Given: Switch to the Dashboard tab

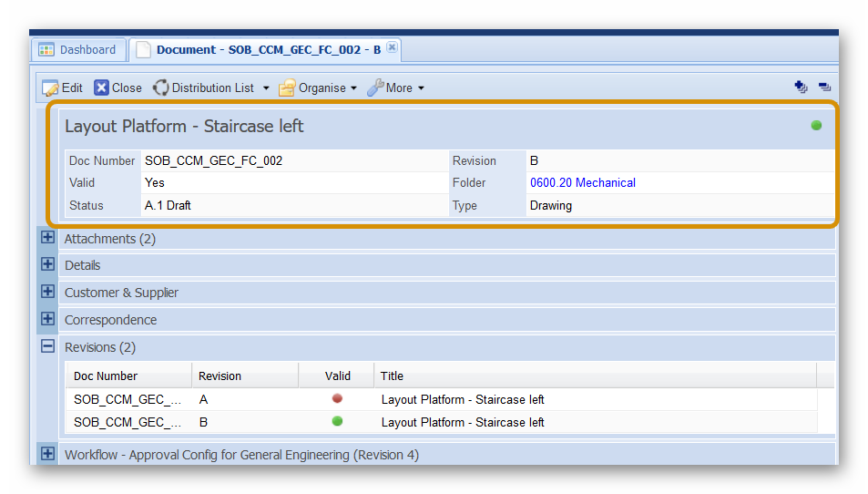Looking at the screenshot, I should (x=78, y=49).
